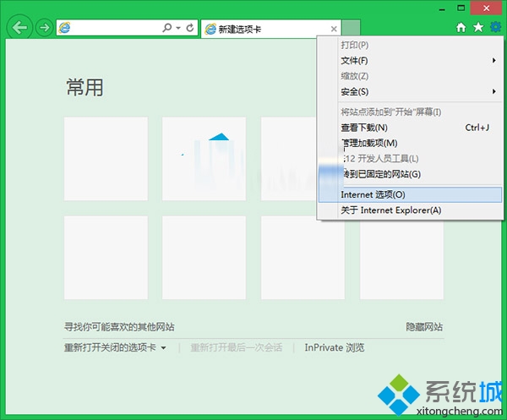Expand the address bar dropdown arrow
507x420 pixels.
tap(178, 28)
